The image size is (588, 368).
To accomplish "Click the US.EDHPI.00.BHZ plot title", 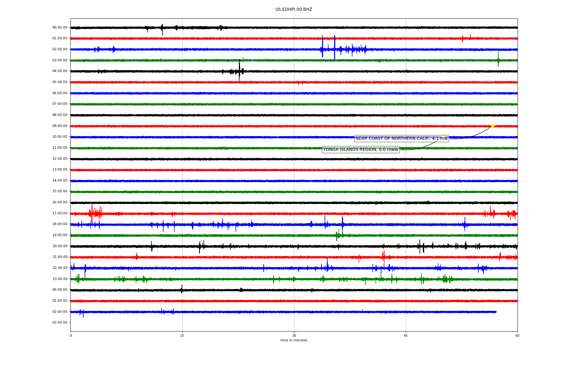I will pyautogui.click(x=294, y=10).
